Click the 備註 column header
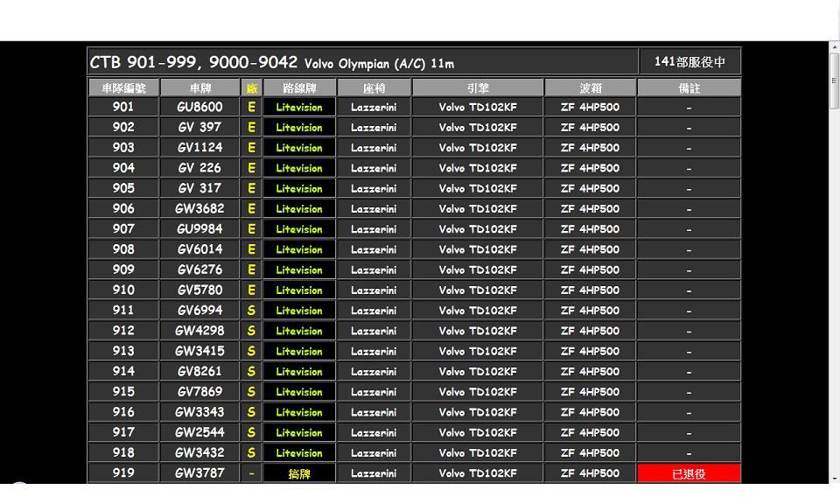The width and height of the screenshot is (840, 504). pos(689,88)
